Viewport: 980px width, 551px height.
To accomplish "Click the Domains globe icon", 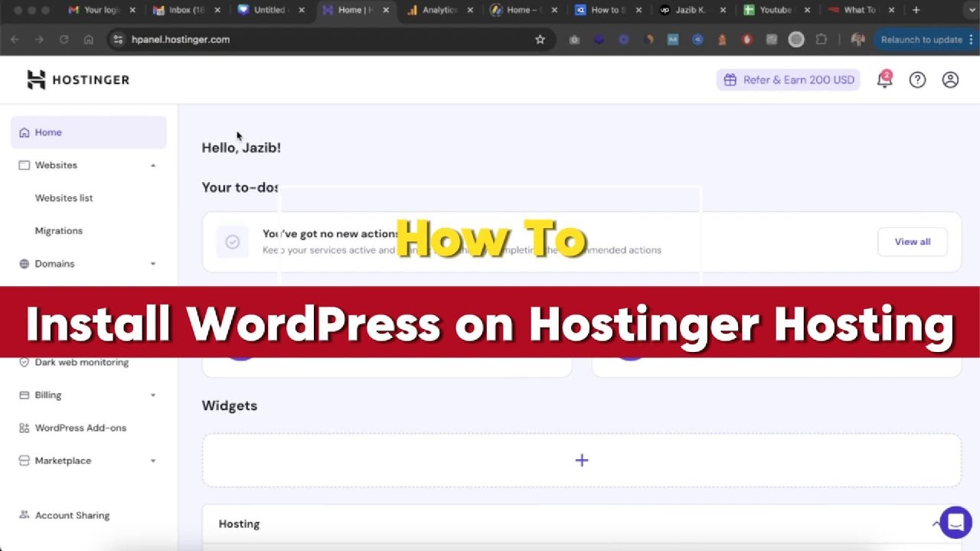I will tap(24, 264).
